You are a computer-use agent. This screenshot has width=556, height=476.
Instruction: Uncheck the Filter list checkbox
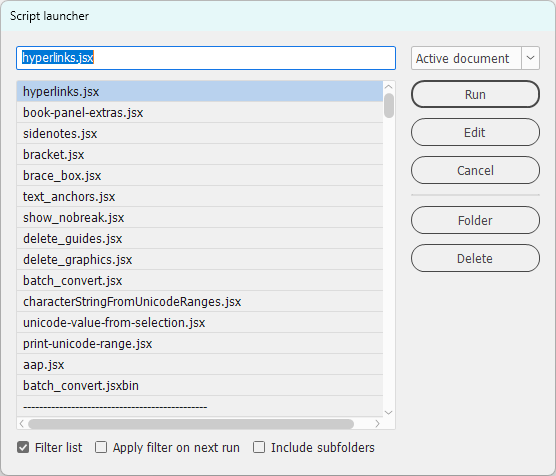(x=23, y=447)
